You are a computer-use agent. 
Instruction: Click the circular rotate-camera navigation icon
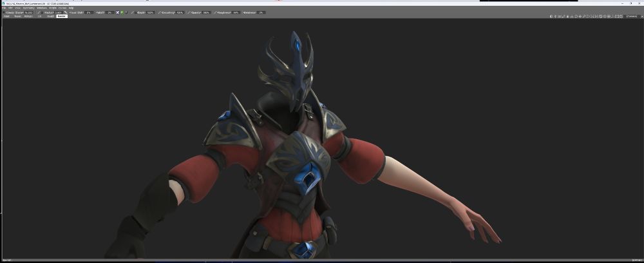[x=576, y=17]
